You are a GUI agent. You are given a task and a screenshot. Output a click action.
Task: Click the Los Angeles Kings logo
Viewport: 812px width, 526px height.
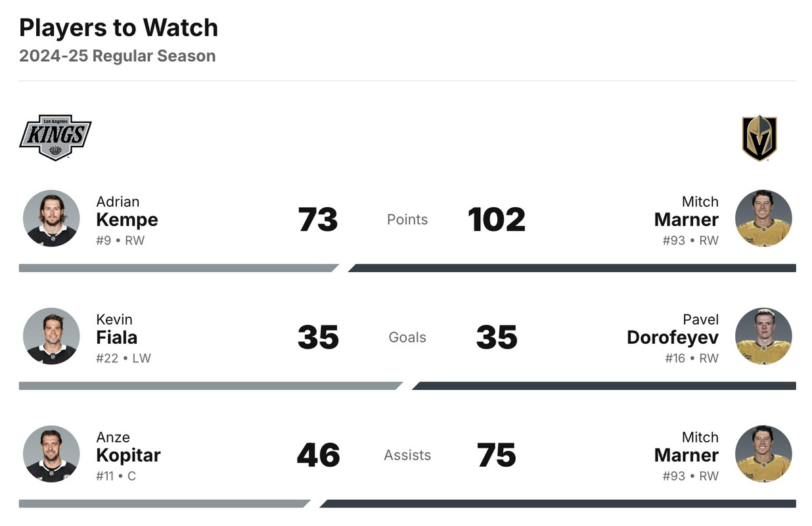55,137
